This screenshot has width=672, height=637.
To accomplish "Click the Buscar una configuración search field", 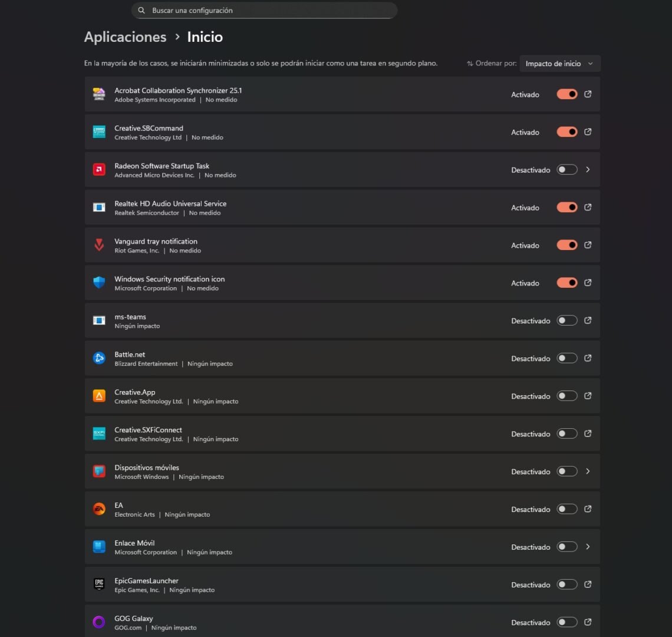I will [x=264, y=10].
